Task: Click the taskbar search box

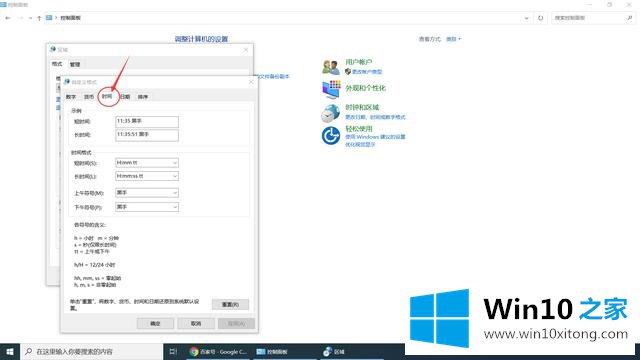Action: 91,351
